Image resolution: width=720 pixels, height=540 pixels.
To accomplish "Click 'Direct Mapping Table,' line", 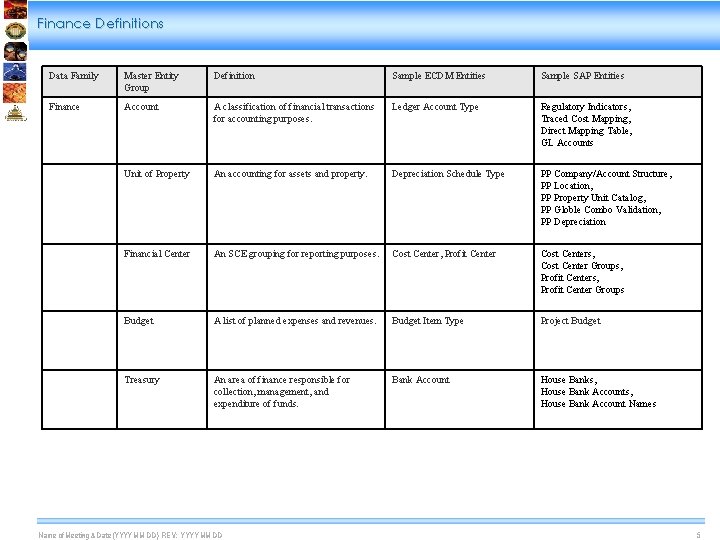I will point(586,130).
